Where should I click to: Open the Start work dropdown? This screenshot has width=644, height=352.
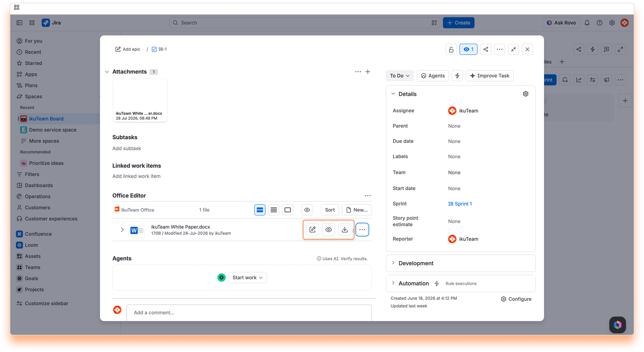coord(247,277)
